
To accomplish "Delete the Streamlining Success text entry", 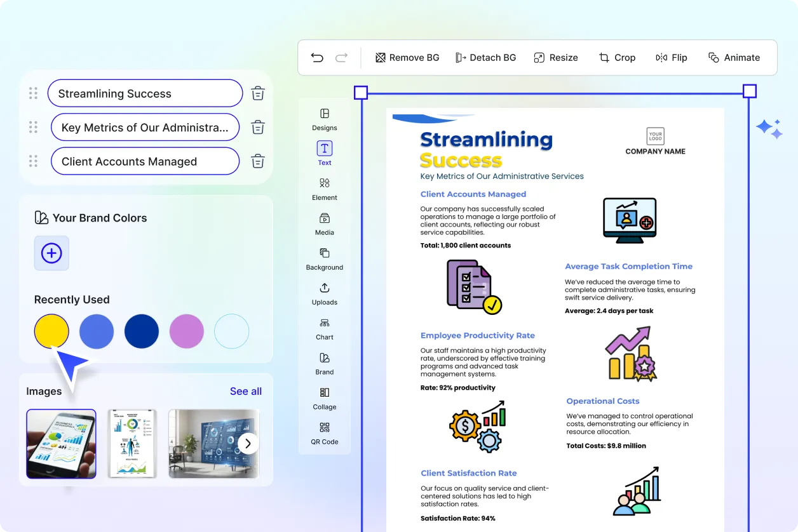I will tap(257, 93).
